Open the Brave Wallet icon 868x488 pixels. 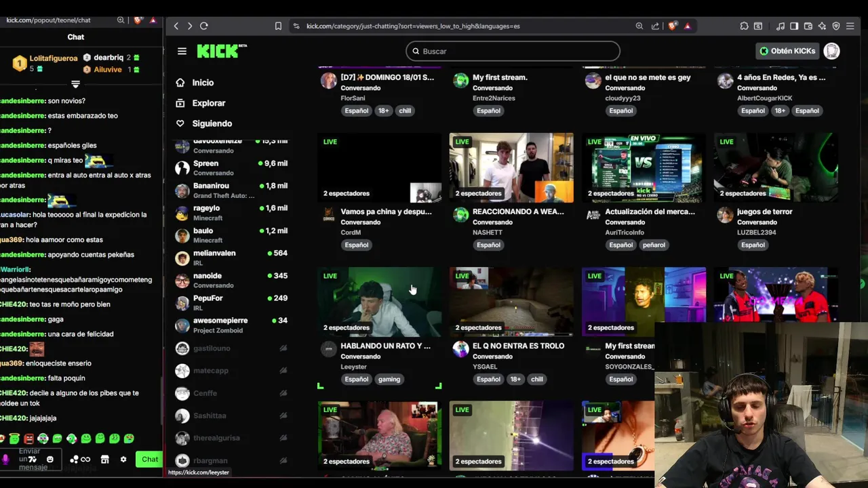(808, 26)
